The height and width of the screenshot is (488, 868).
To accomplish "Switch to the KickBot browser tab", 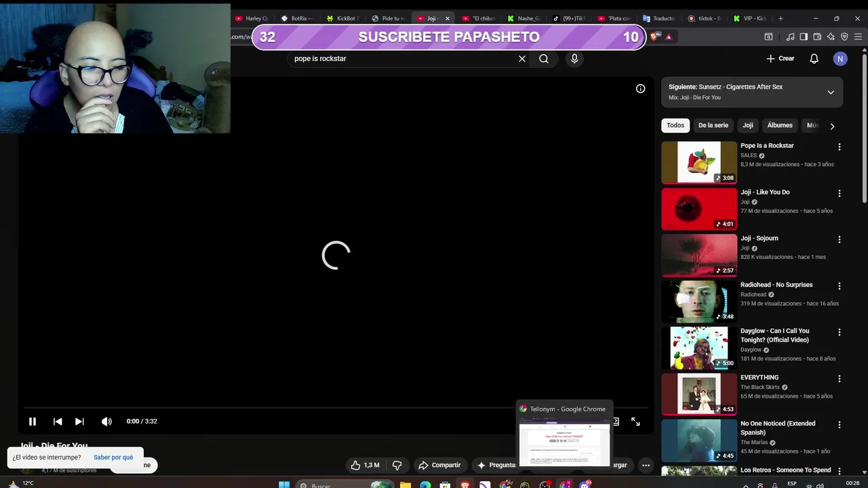I will [343, 18].
